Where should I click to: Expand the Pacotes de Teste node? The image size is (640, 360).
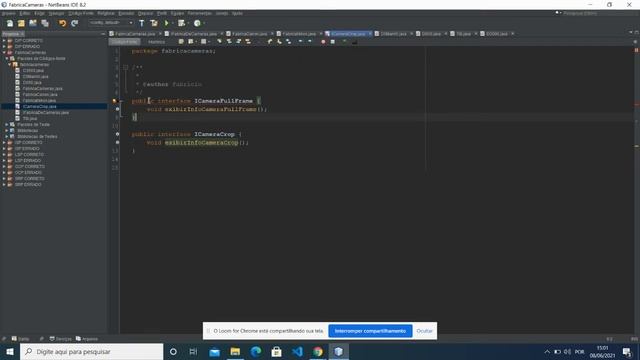point(7,124)
